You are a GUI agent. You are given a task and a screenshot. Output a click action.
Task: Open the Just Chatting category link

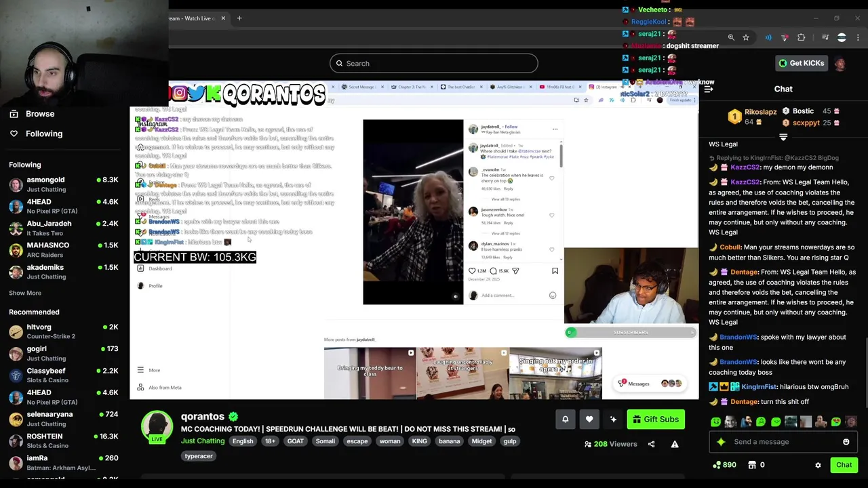click(203, 441)
